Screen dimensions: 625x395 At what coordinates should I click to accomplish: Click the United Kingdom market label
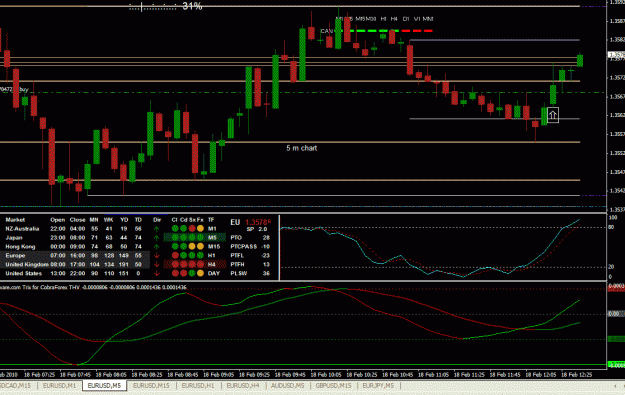point(27,264)
